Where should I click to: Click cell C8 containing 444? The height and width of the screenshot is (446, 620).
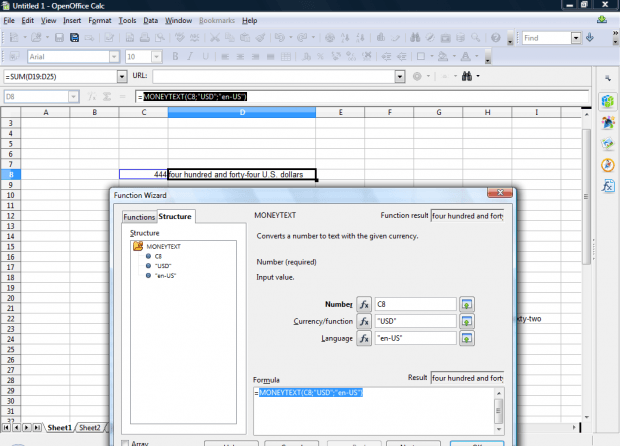pyautogui.click(x=143, y=174)
